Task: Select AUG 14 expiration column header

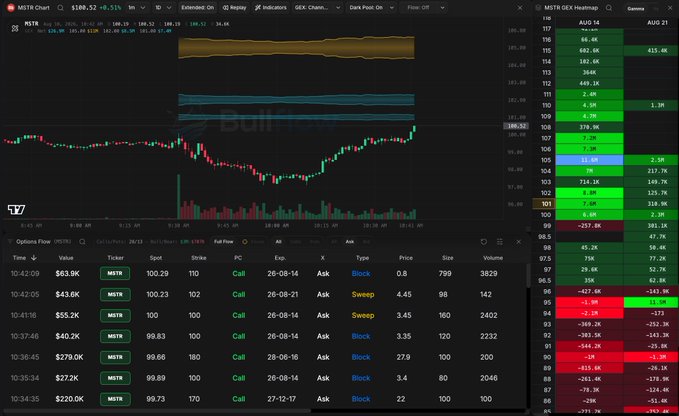Action: (589, 23)
